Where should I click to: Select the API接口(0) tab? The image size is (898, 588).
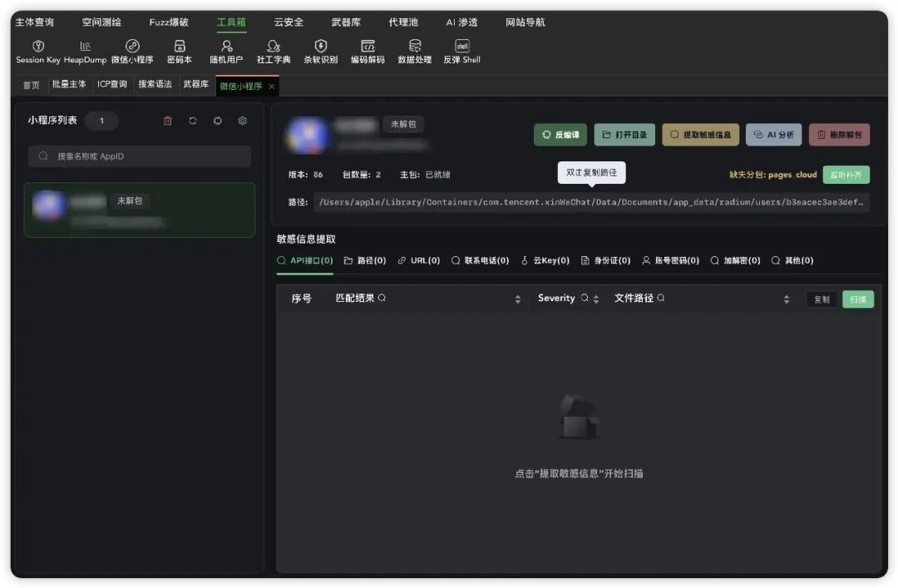coord(304,261)
